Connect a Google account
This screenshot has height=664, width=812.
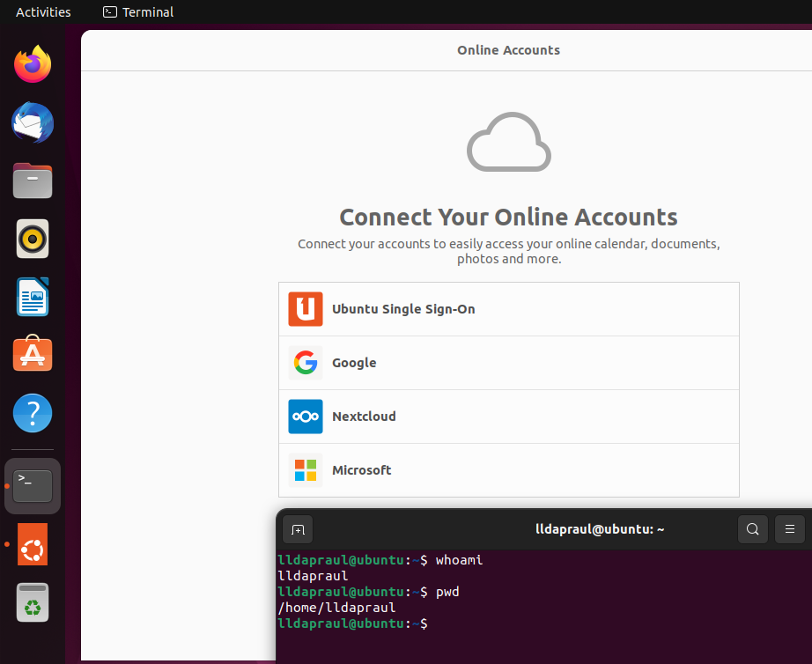[508, 363]
